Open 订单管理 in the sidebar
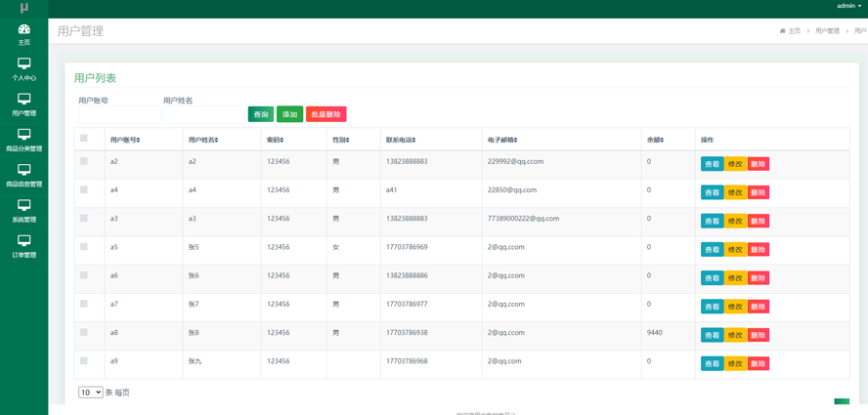The height and width of the screenshot is (415, 868). [x=23, y=246]
